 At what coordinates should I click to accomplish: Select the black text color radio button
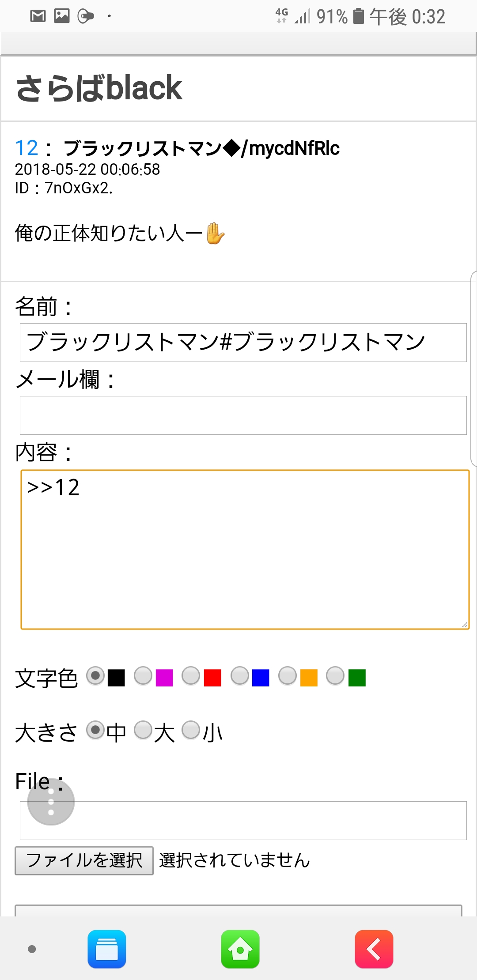[95, 676]
